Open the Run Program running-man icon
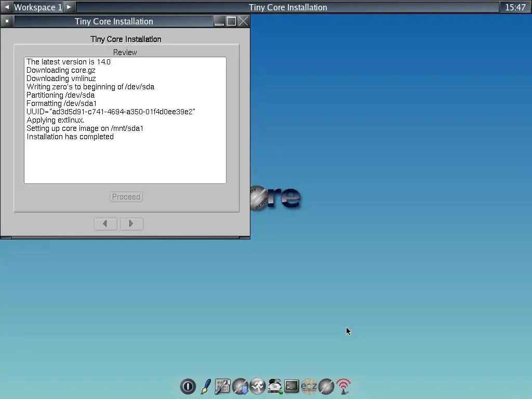The image size is (532, 399). (258, 387)
